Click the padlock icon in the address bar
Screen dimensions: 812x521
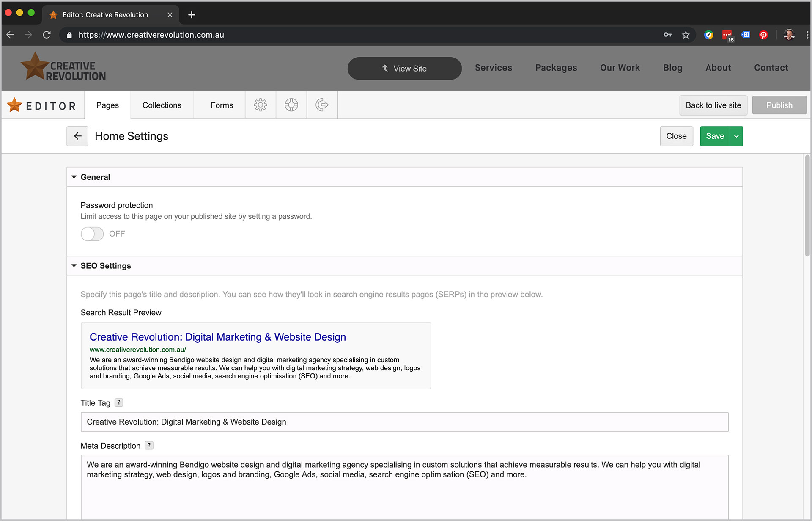point(69,35)
